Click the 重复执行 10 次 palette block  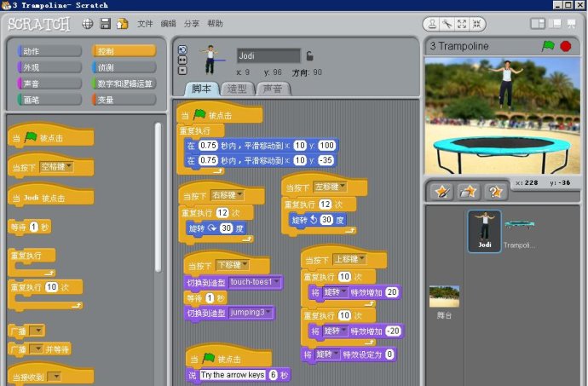(45, 296)
